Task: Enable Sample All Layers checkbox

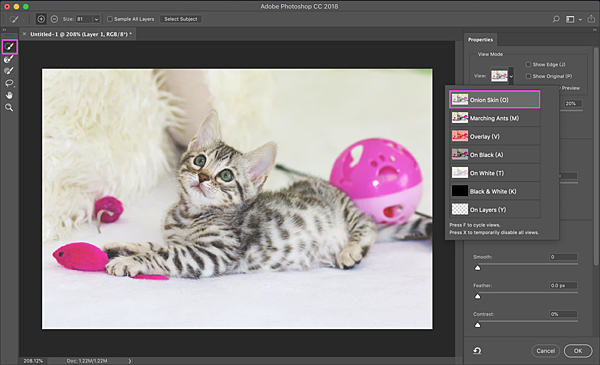Action: 110,19
